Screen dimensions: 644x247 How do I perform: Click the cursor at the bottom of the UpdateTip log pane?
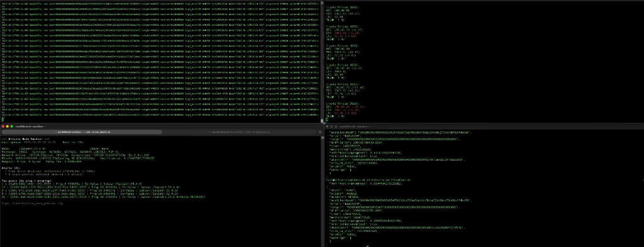tap(3, 119)
